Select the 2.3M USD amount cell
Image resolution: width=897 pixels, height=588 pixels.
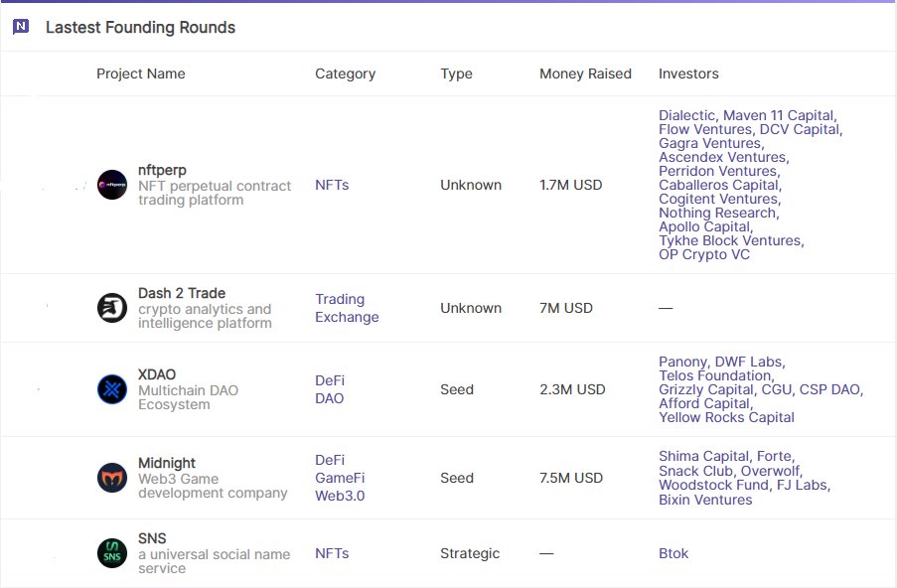(572, 389)
